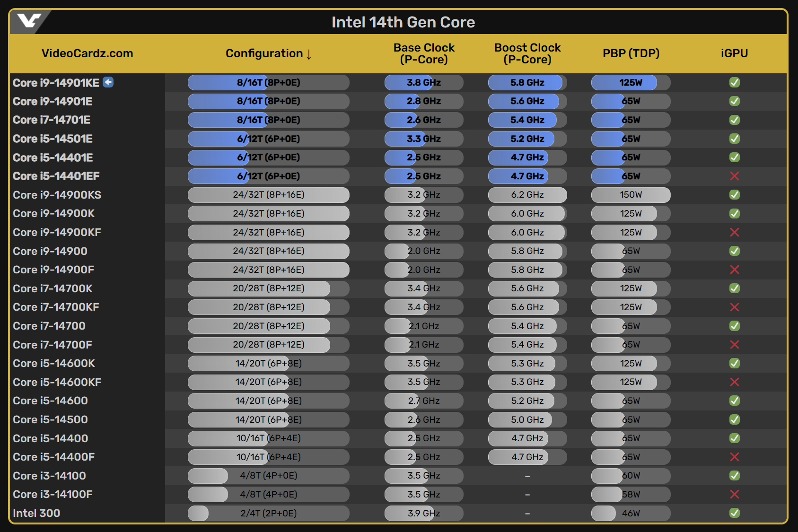Sort by the Configuration column header

tap(269, 53)
